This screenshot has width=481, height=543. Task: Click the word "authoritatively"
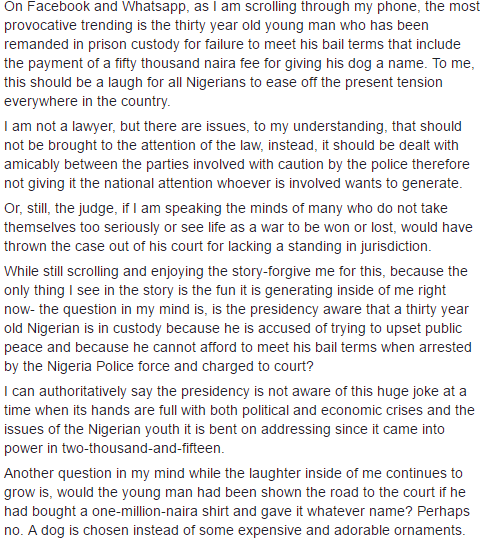click(82, 392)
